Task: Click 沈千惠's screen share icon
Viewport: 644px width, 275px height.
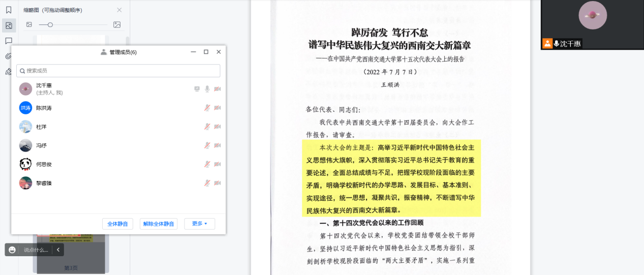Action: pyautogui.click(x=197, y=89)
